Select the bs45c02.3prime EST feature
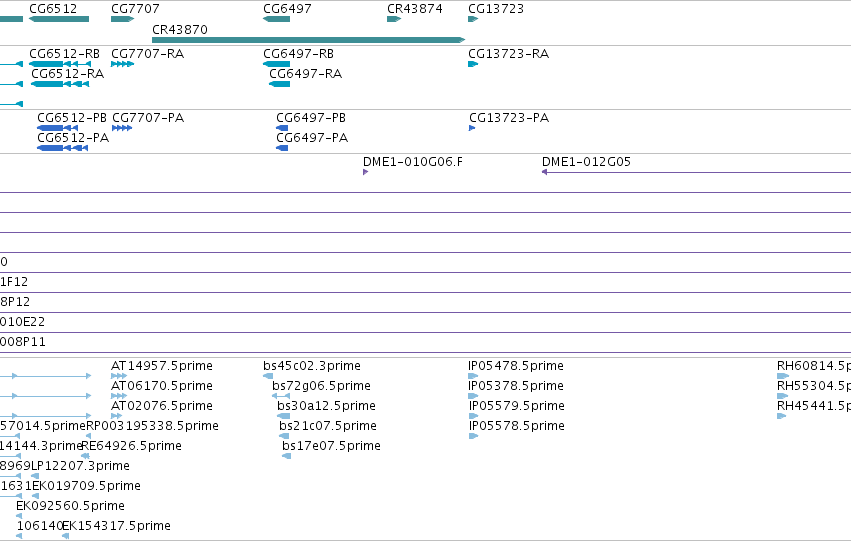Screen dimensions: 851x541 tap(268, 375)
